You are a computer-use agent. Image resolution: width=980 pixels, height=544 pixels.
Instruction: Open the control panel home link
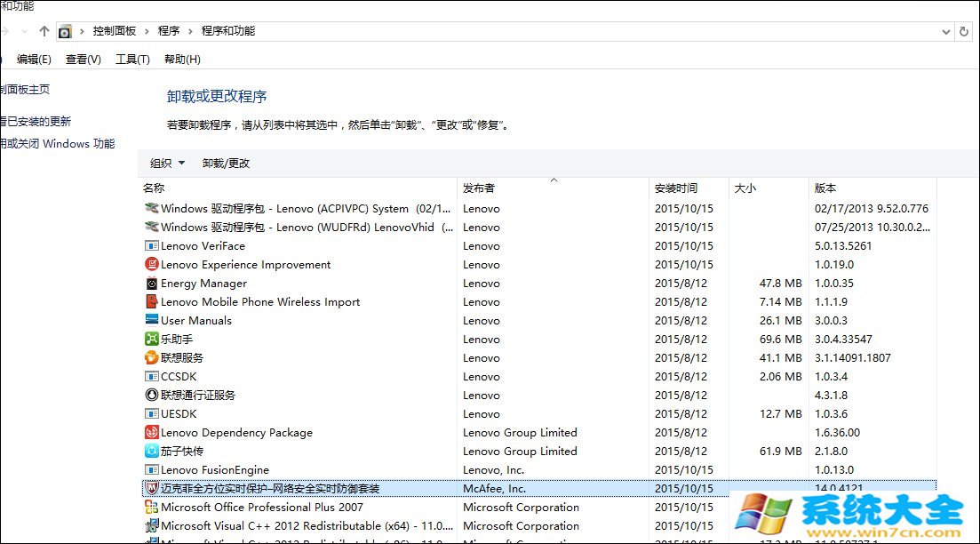point(25,90)
